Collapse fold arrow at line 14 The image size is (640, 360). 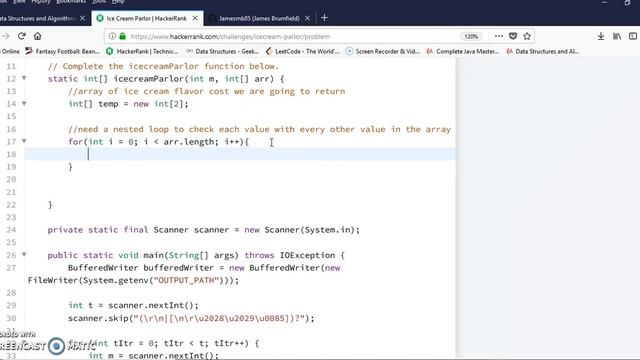pos(24,103)
